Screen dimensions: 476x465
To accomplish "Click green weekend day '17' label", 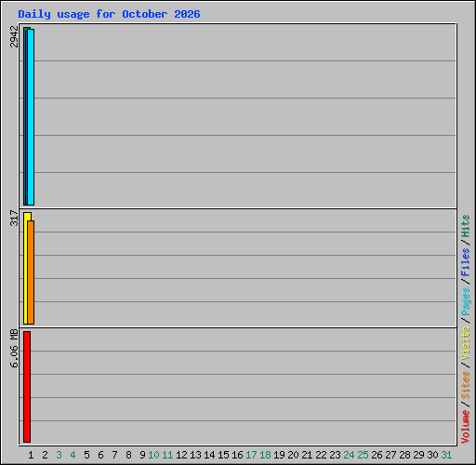I will (x=251, y=455).
